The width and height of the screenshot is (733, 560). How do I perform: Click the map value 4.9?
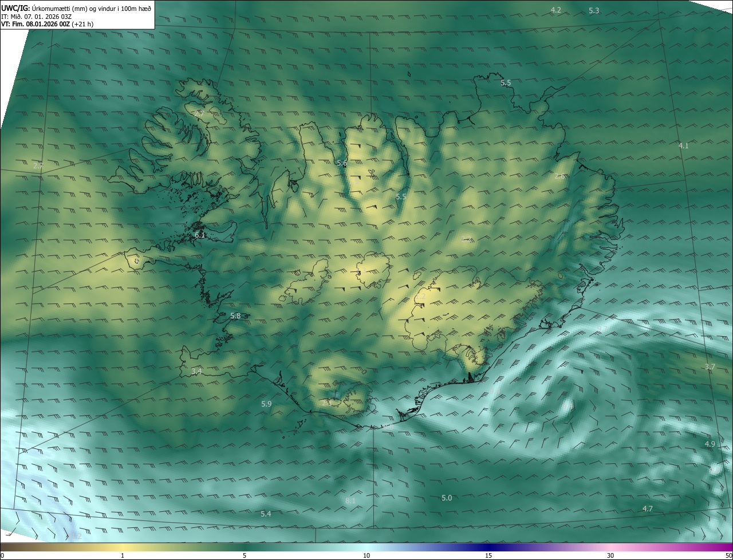[710, 444]
